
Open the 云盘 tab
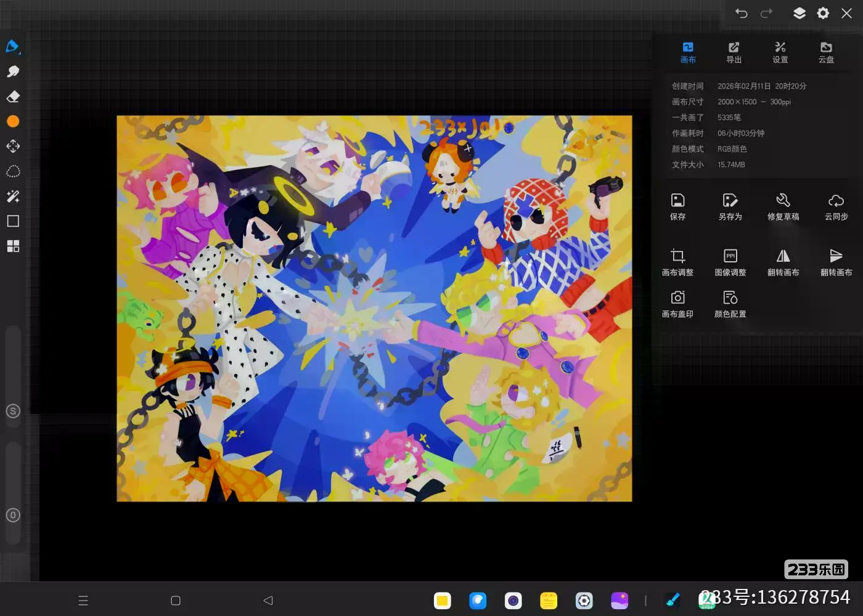pyautogui.click(x=826, y=52)
